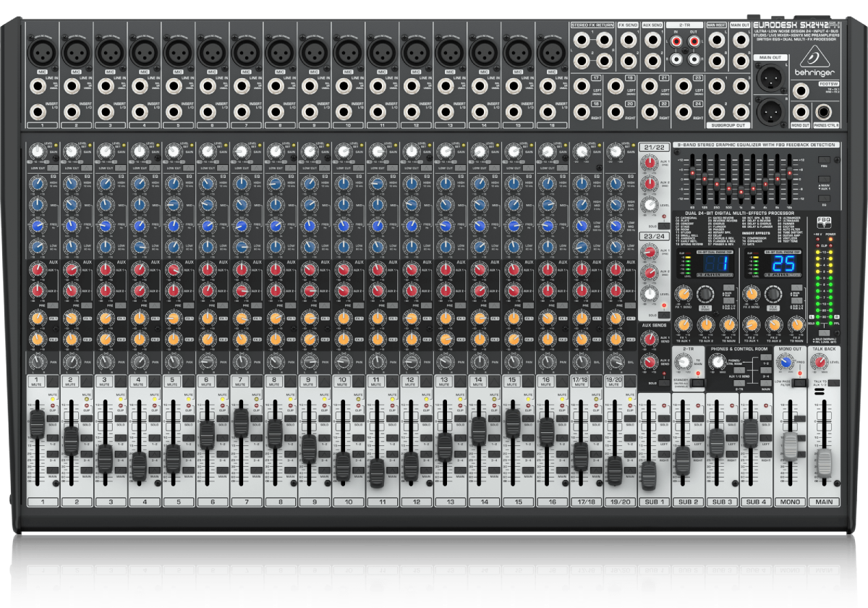
Task: Click the AUX SEND 2 jack
Action: tap(652, 62)
